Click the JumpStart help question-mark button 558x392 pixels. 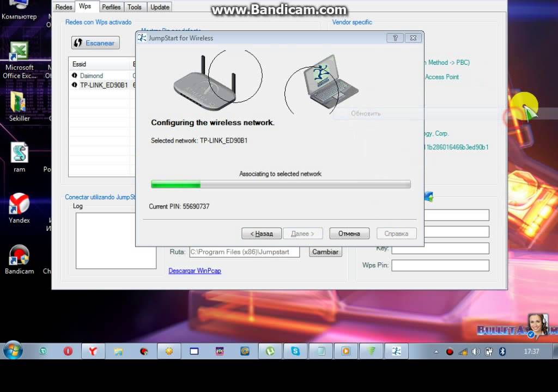pos(395,38)
